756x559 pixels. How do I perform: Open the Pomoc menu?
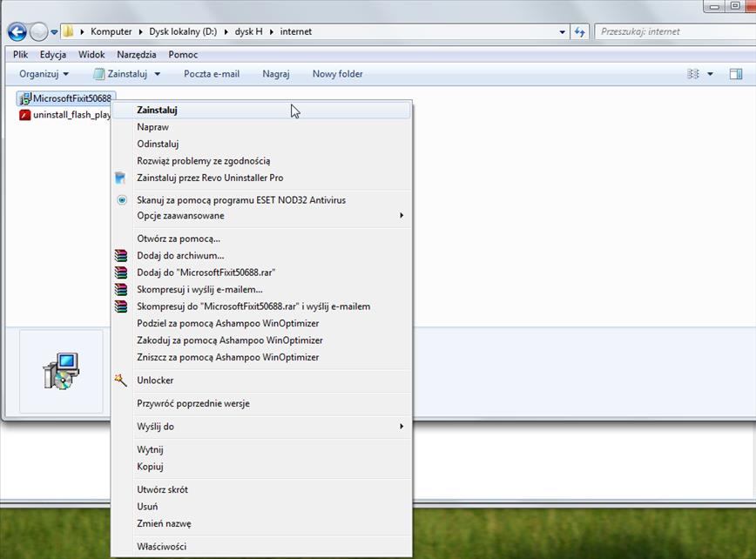[183, 55]
